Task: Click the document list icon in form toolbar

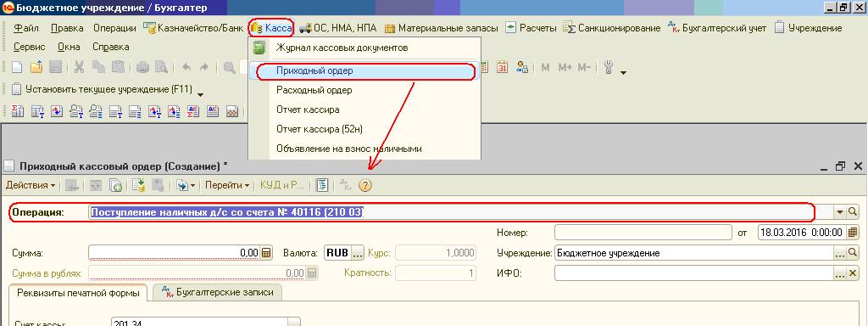Action: [x=323, y=186]
